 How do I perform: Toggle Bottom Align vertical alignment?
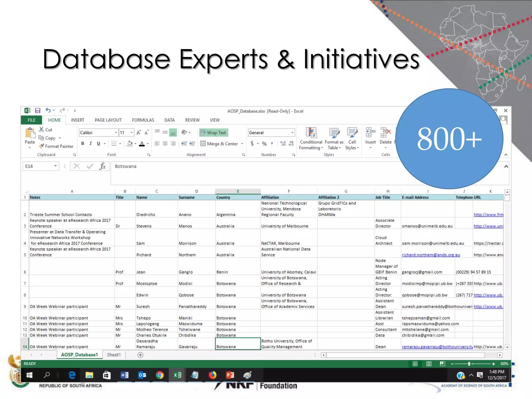173,133
